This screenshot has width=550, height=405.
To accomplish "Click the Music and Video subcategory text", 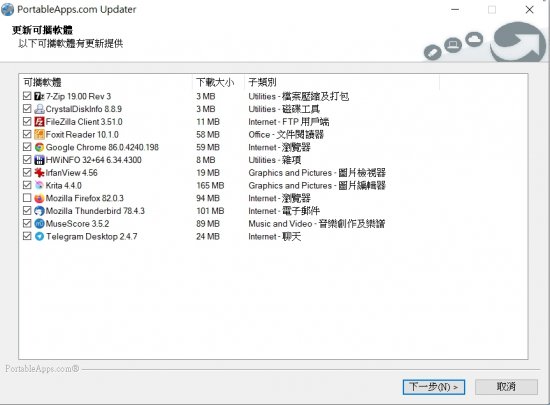I will (x=317, y=223).
